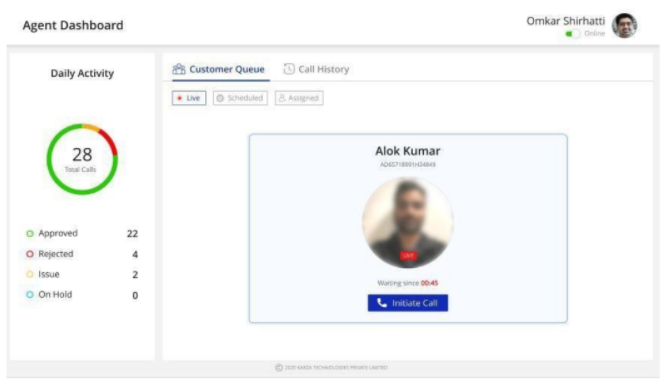Click the Agent Dashboard title
This screenshot has width=666, height=392.
(73, 25)
